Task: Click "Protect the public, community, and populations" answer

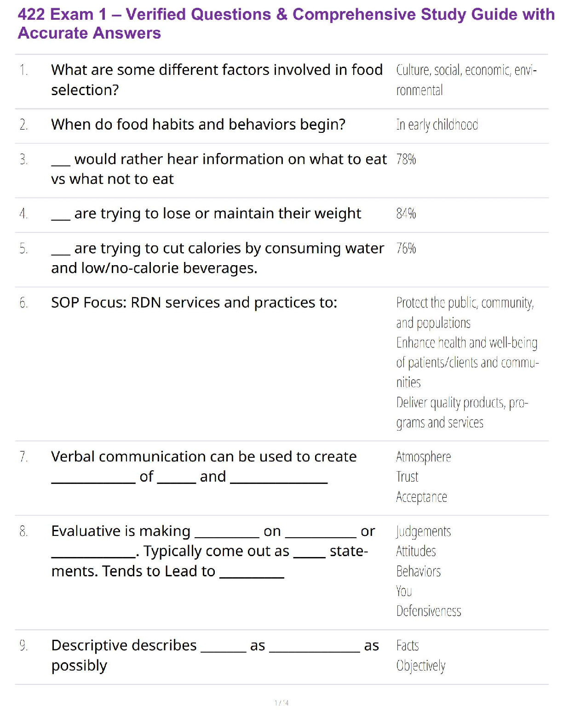Action: pyautogui.click(x=465, y=313)
